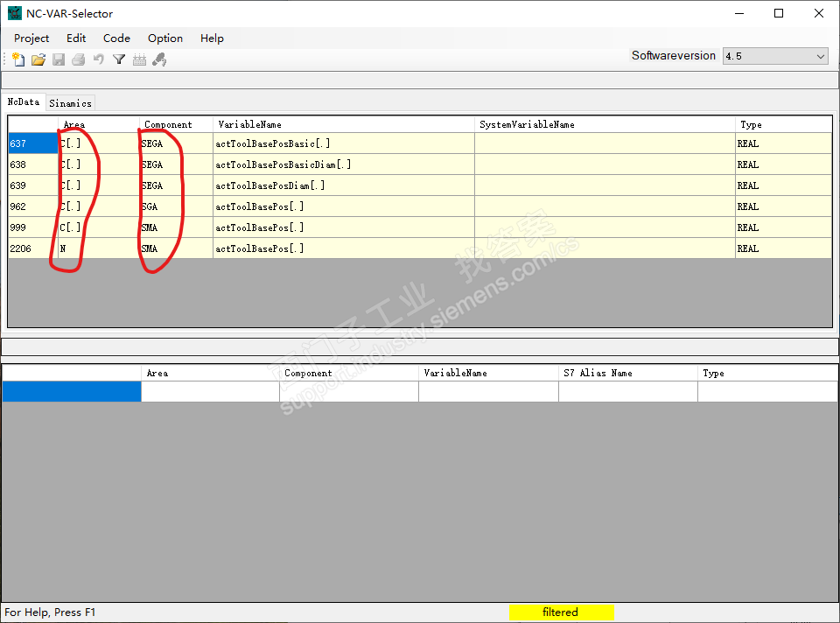
Task: Click the Print toolbar icon
Action: (78, 59)
